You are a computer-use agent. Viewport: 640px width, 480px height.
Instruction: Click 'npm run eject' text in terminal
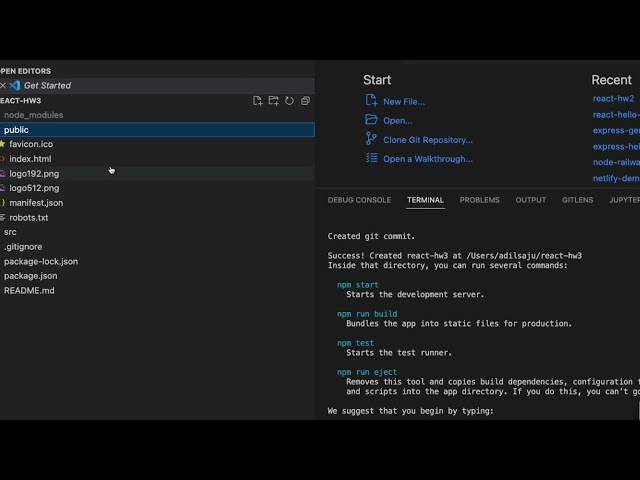[367, 372]
